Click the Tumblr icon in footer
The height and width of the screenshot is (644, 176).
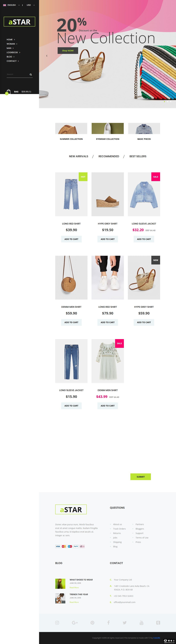(158, 623)
